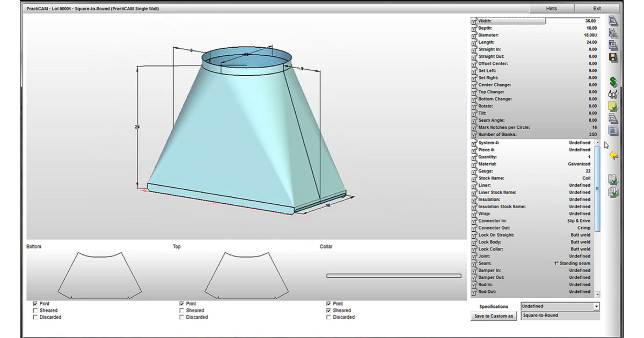Toggle the lock icon beside Gauge
644x338 pixels.
(474, 172)
